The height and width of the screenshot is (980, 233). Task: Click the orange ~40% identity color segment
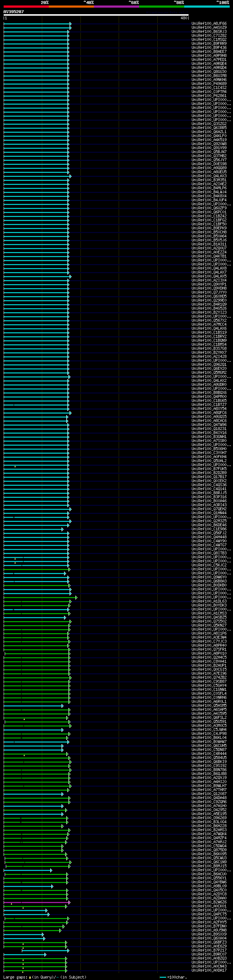pyautogui.click(x=71, y=7)
